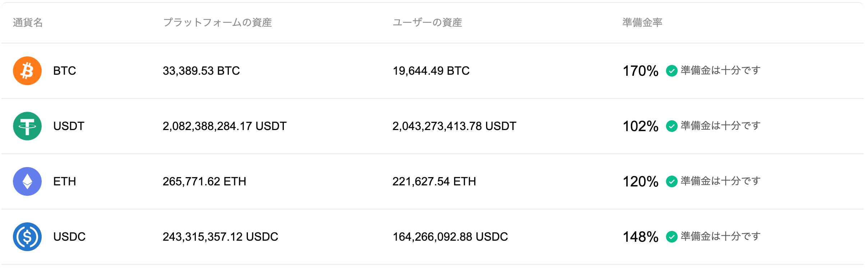Screen dimensions: 868x268
Task: Click the Bitcoin logo icon
Action: click(27, 71)
